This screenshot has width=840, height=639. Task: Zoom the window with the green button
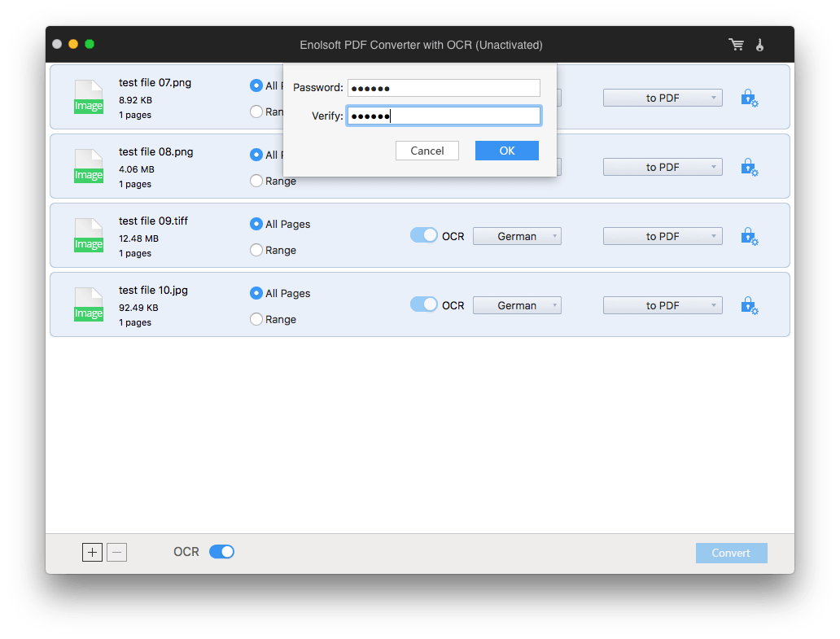pos(90,44)
